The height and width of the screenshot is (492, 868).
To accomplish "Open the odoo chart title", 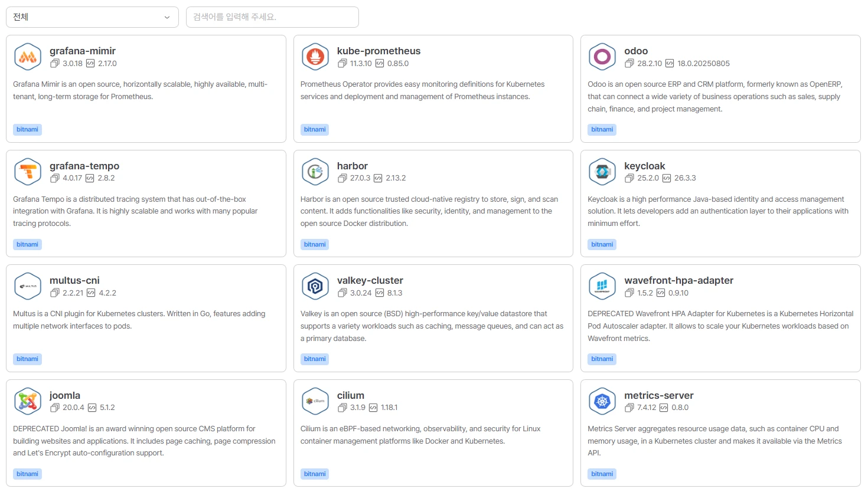I will tap(636, 51).
